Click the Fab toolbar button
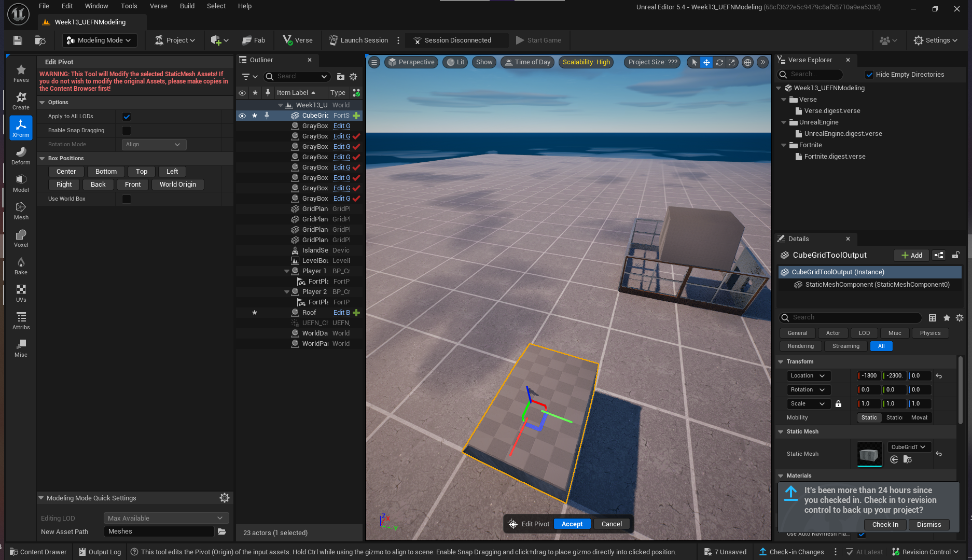Image resolution: width=972 pixels, height=560 pixels. pyautogui.click(x=254, y=40)
